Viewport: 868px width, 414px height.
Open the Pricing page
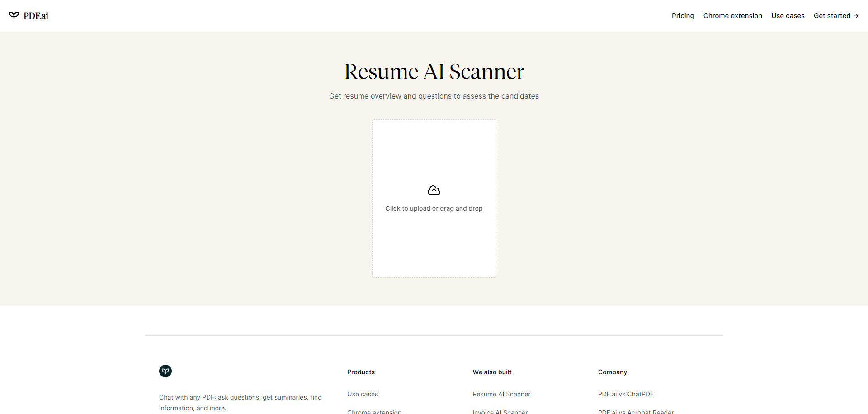click(x=683, y=16)
